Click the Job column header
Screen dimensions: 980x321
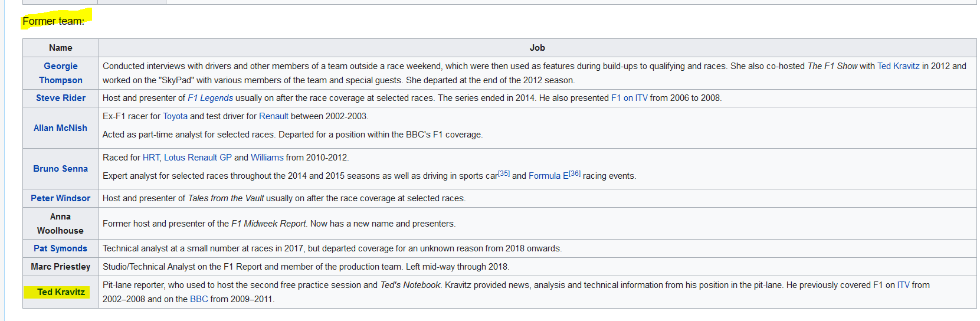pos(537,48)
